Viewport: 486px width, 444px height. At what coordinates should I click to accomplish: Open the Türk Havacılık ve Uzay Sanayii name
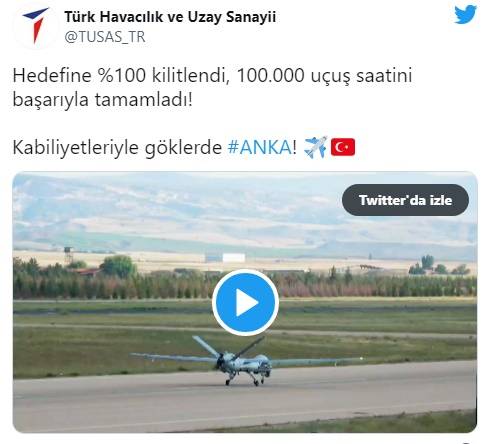[170, 17]
